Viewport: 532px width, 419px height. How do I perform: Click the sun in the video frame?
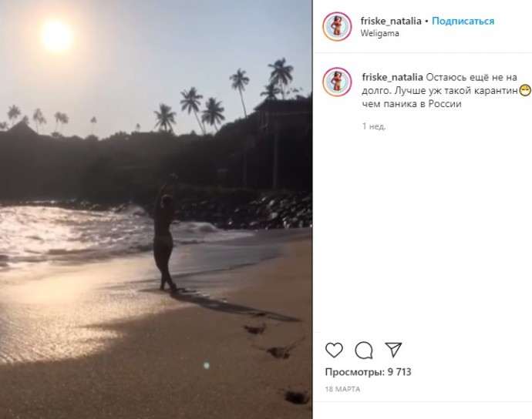point(56,35)
